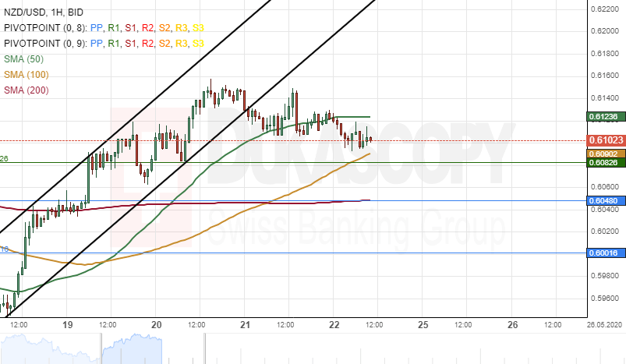Viewport: 626px width, 364px height.
Task: Click the highlighted range in overview navigator
Action: 132,349
